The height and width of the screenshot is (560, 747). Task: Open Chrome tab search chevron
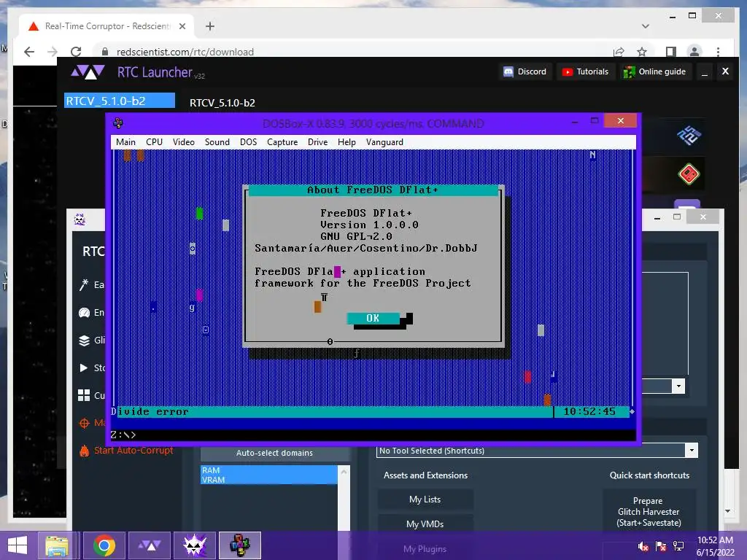click(x=646, y=26)
